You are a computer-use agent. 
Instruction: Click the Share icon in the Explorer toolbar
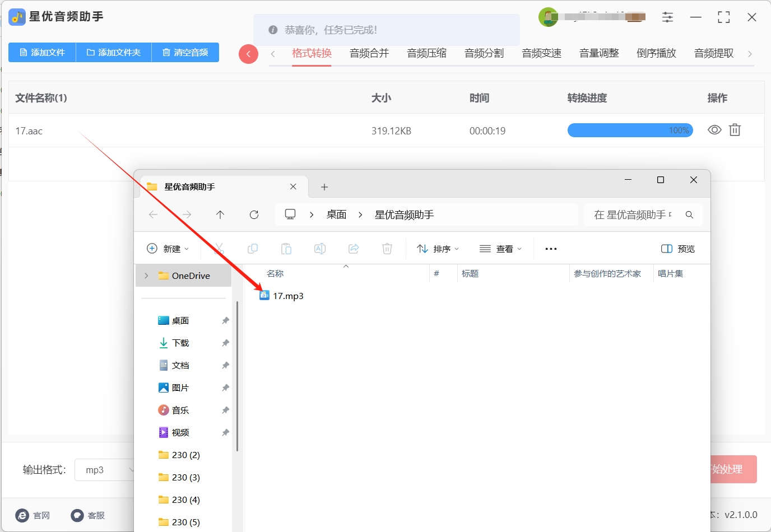tap(354, 249)
